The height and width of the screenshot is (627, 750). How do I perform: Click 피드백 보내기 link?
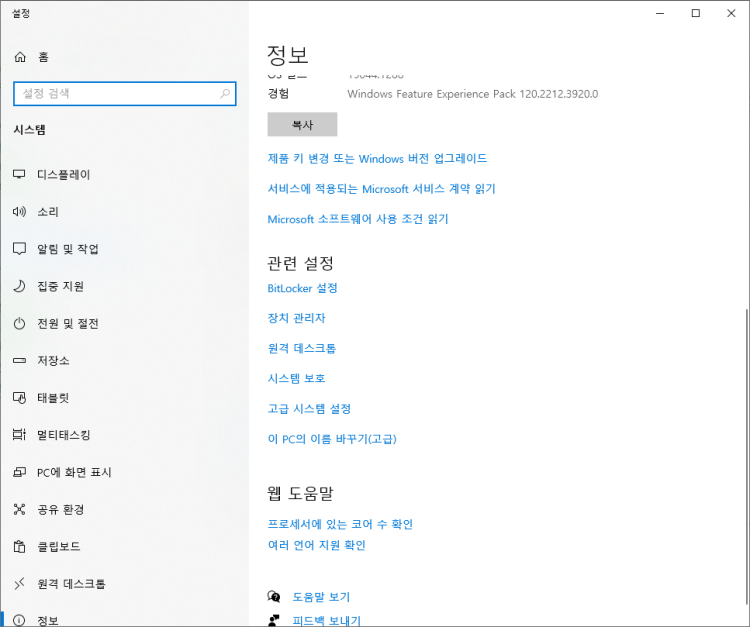pyautogui.click(x=327, y=621)
